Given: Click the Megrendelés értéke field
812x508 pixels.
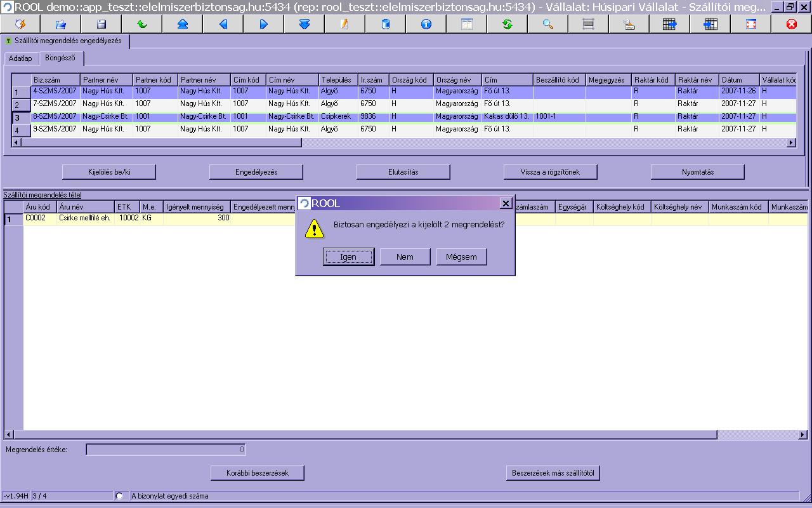Looking at the screenshot, I should tap(166, 450).
